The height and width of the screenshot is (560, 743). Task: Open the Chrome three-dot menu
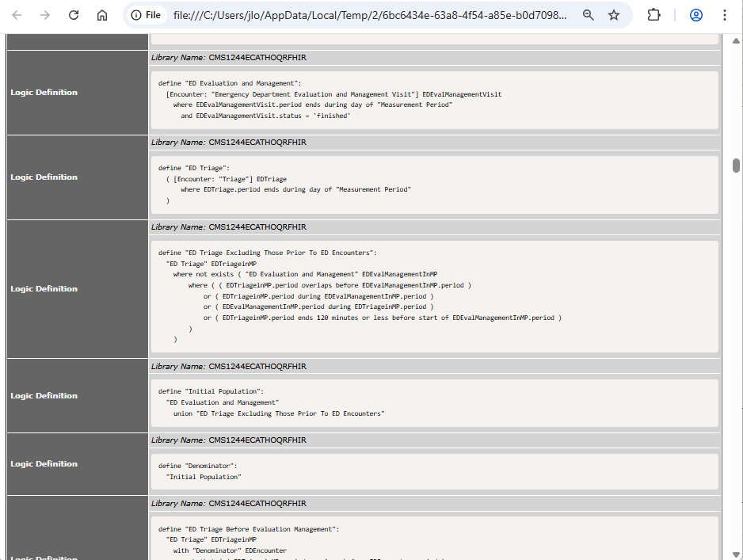click(725, 15)
